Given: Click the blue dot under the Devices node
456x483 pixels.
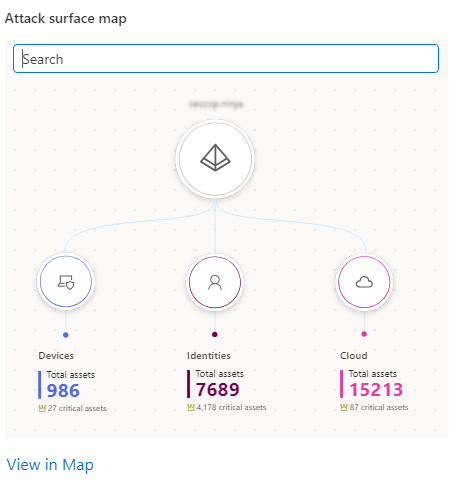Looking at the screenshot, I should tap(66, 335).
